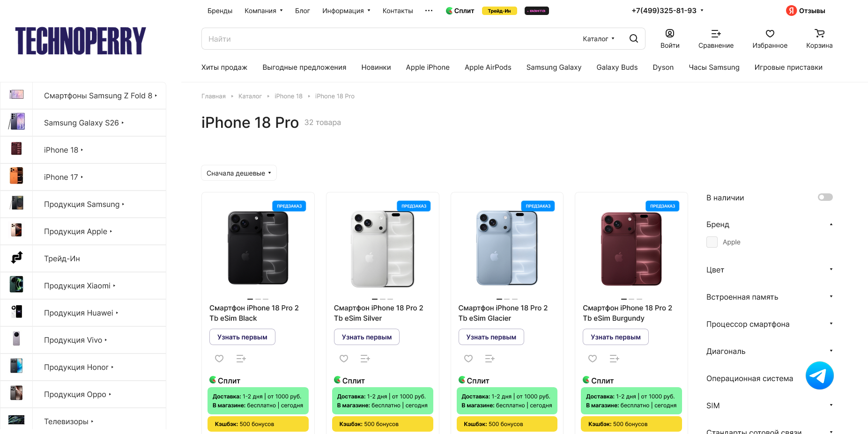
Task: Toggle the В наличии switch
Action: (825, 197)
